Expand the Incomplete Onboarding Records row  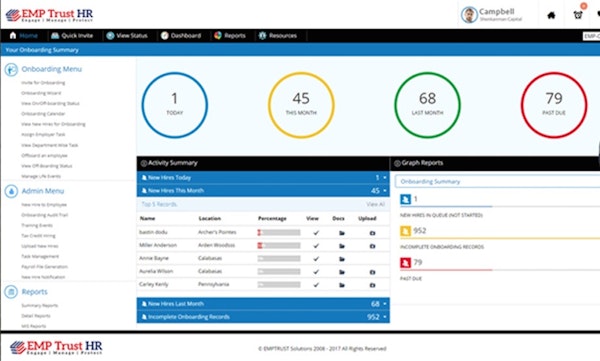263,317
